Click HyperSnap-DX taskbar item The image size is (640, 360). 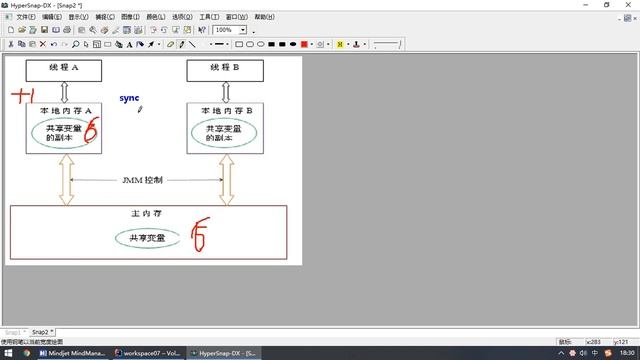click(x=224, y=353)
